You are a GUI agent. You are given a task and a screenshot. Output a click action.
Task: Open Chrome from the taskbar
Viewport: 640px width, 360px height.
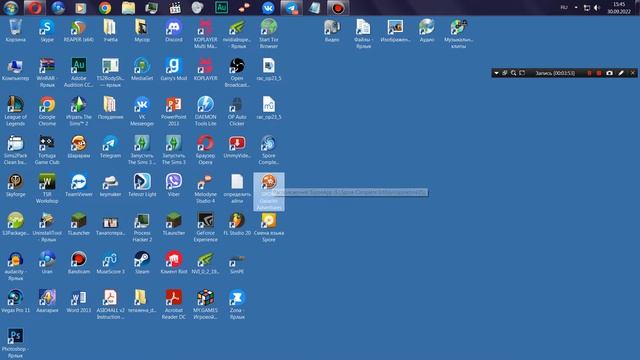click(105, 8)
